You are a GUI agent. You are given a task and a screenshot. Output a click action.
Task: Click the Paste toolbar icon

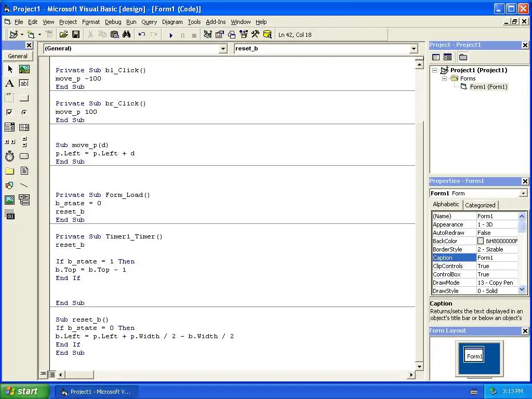pos(115,35)
